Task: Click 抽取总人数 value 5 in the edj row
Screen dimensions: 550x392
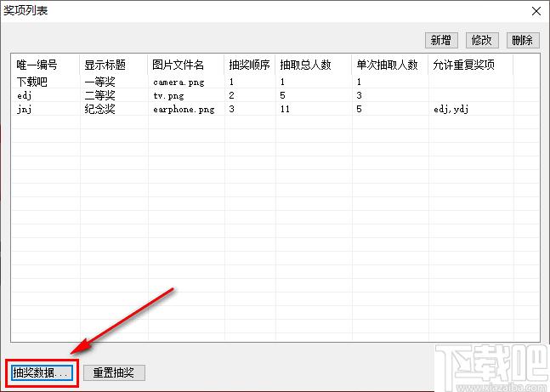Action: coord(283,95)
